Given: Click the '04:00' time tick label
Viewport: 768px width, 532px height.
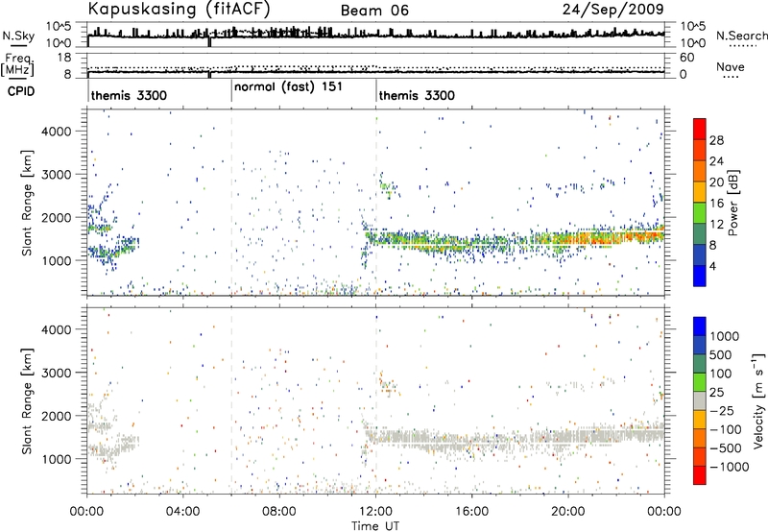Looking at the screenshot, I should tap(182, 512).
